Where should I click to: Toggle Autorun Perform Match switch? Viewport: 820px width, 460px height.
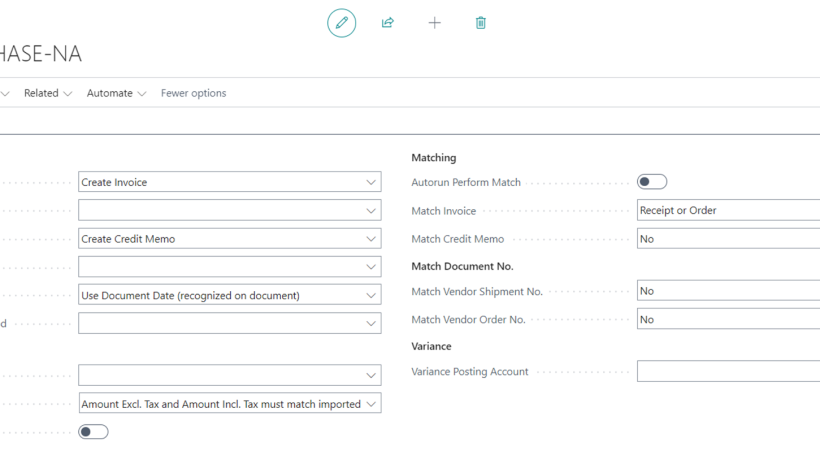(652, 182)
